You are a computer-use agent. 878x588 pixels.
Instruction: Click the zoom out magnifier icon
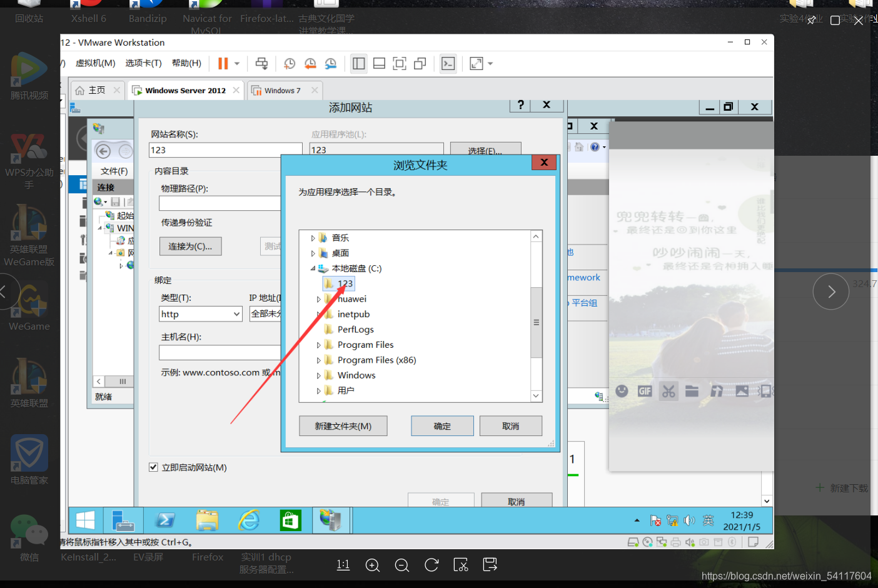point(402,565)
